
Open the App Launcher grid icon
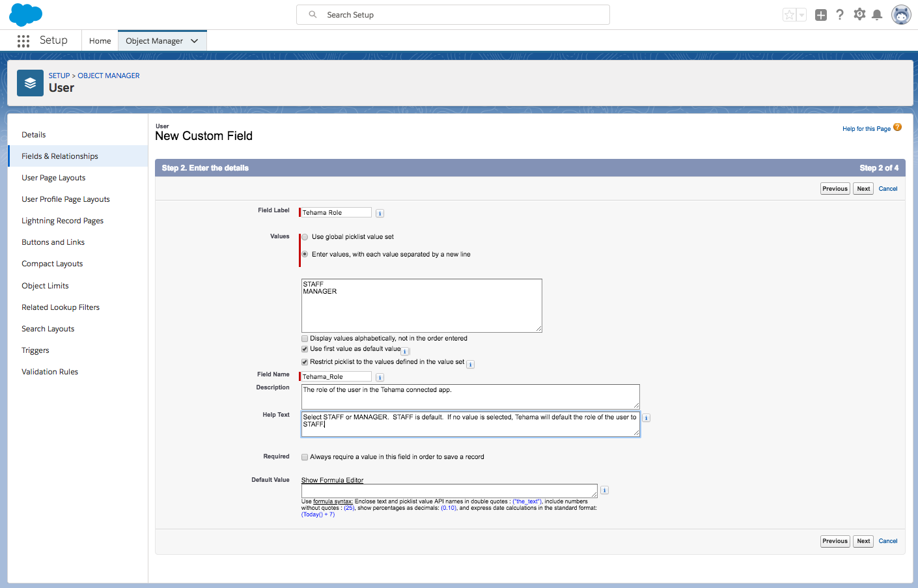(23, 41)
